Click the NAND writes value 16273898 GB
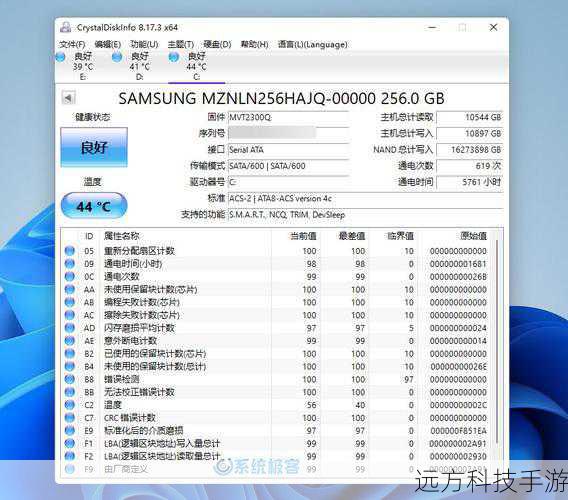 point(470,149)
